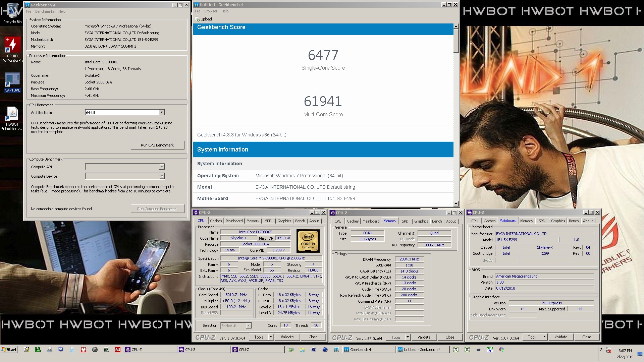This screenshot has height=362, width=644.
Task: Click Run CPU Benchmark button
Action: coord(157,145)
